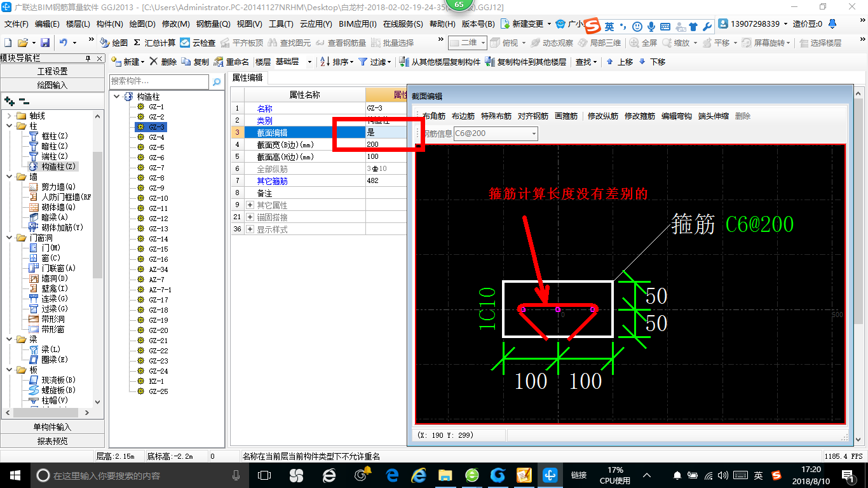Click the Sogou input method S logo

point(592,26)
